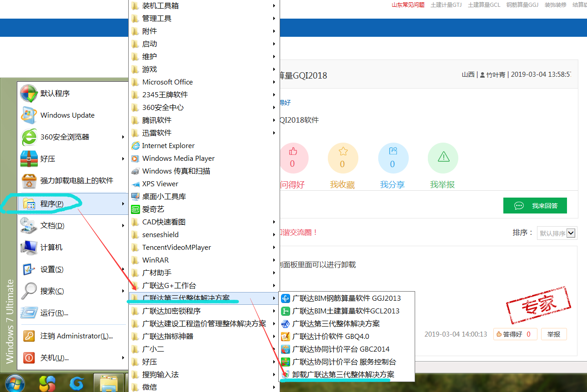
Task: Click the 我分享 share circle
Action: pyautogui.click(x=393, y=158)
